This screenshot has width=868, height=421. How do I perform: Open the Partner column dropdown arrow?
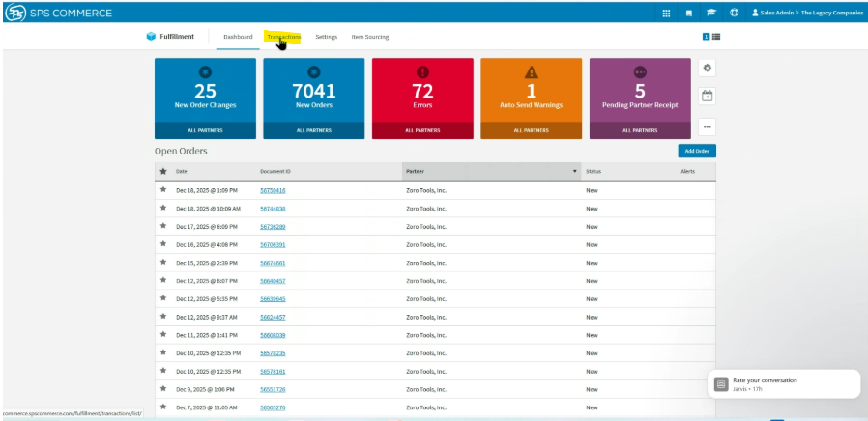click(x=574, y=172)
